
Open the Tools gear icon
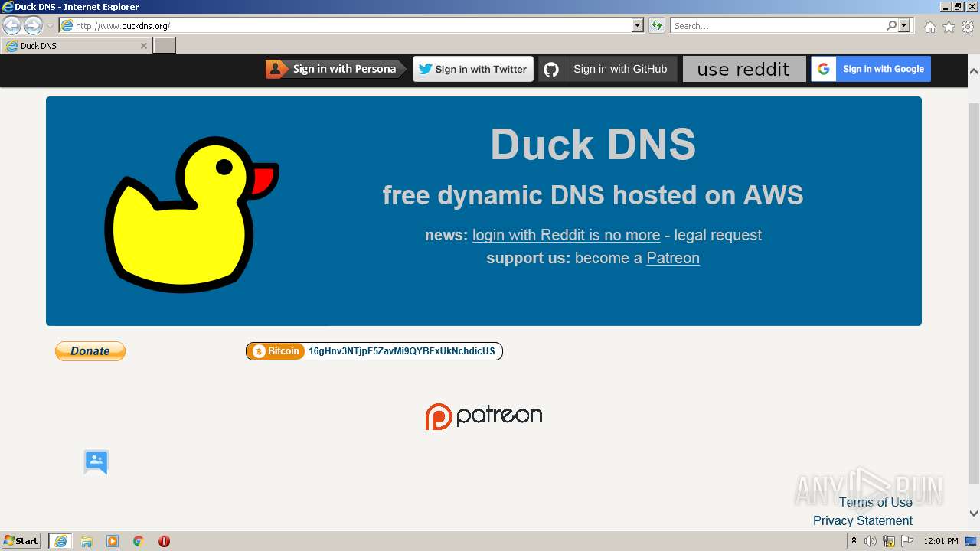tap(968, 27)
